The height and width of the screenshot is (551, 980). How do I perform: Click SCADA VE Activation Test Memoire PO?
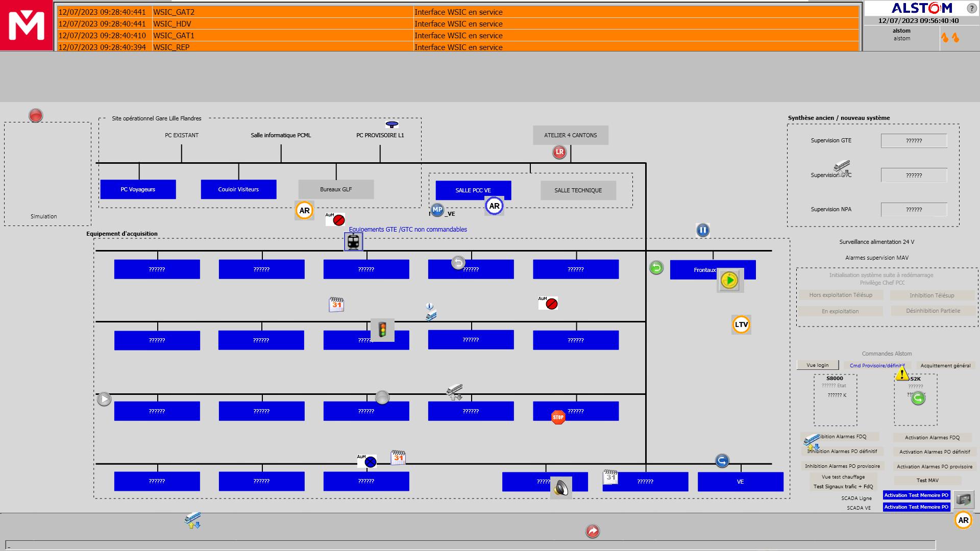916,507
